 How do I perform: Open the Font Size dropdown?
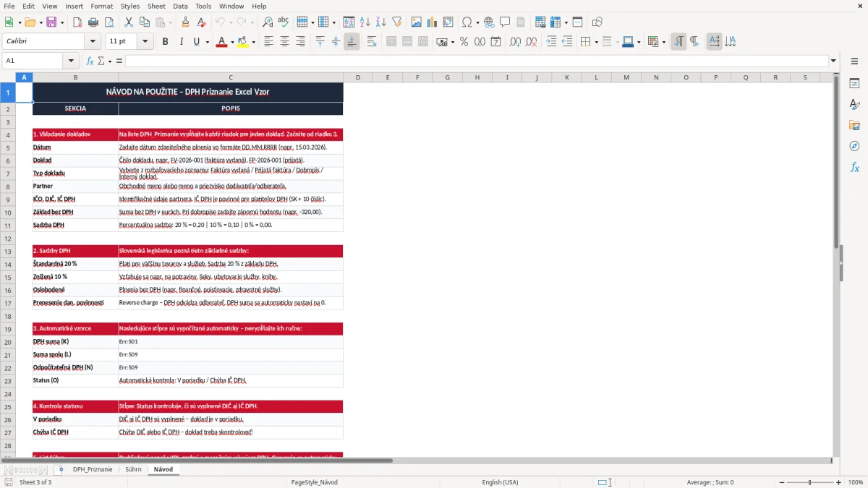tap(145, 42)
